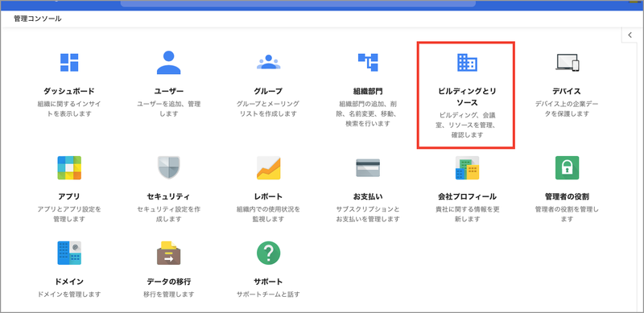This screenshot has width=644, height=313.
Task: Open the レポート chart icon
Action: point(269,167)
